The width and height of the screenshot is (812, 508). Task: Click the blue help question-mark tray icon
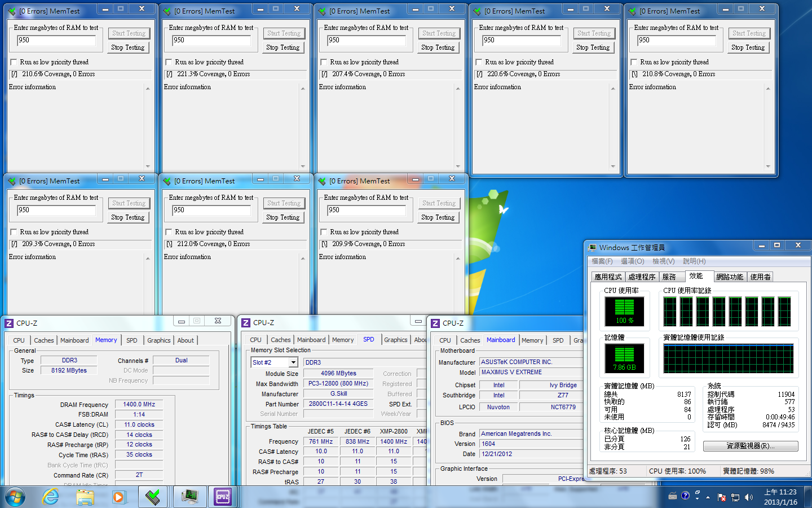click(685, 496)
